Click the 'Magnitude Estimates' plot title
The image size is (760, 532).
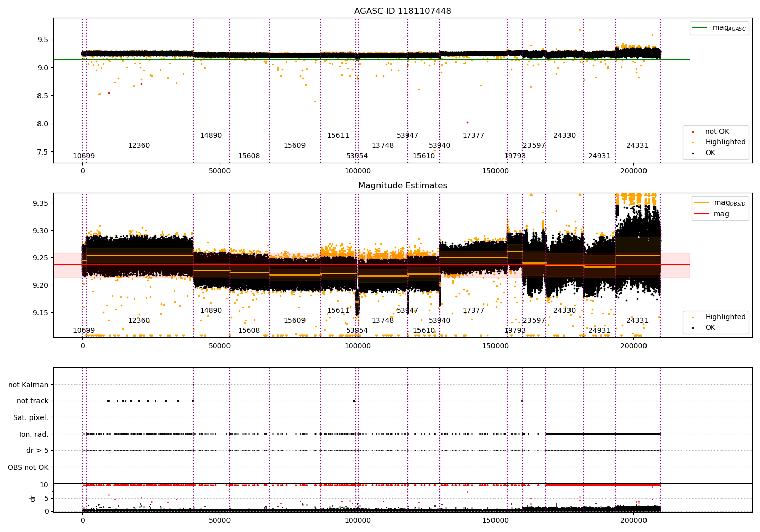[403, 186]
